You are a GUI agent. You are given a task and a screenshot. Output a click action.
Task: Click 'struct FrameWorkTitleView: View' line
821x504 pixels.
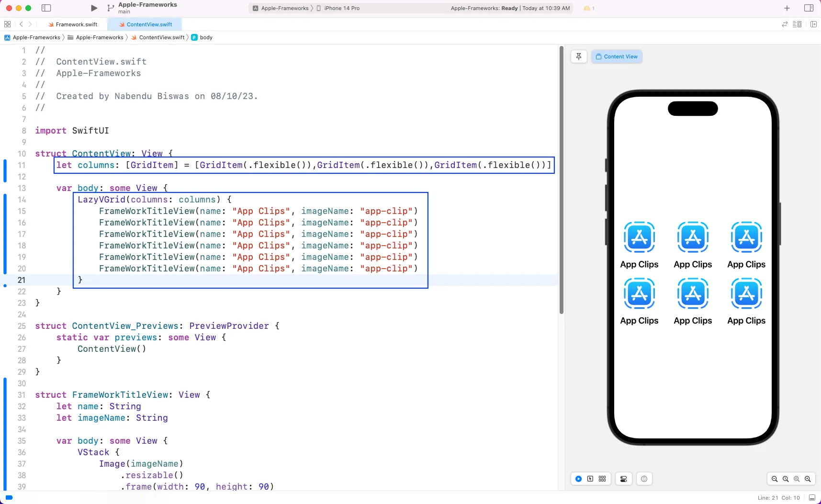(x=123, y=395)
